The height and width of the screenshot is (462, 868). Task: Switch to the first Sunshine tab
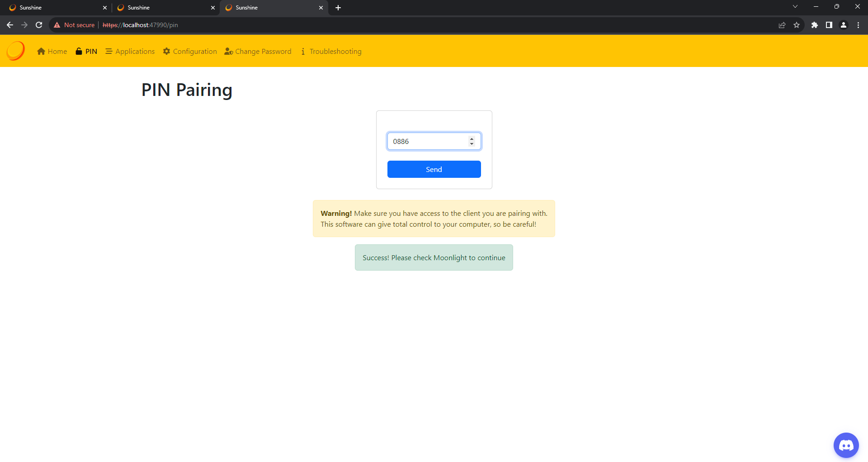(x=54, y=8)
